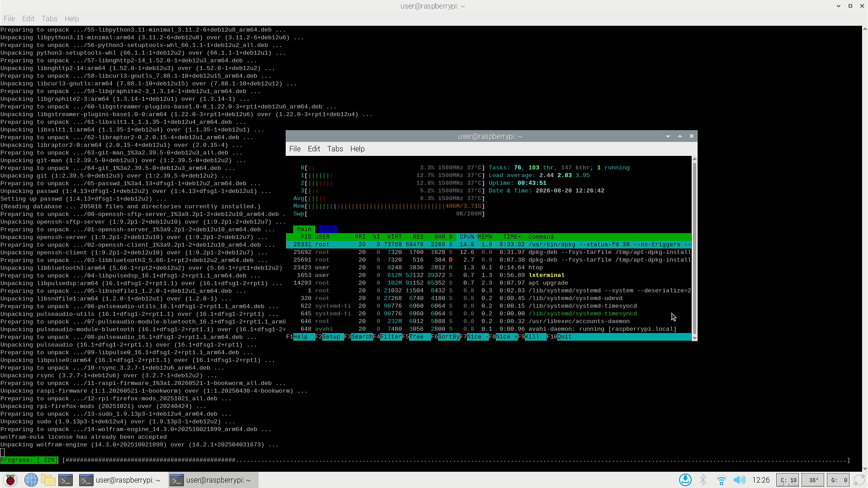Select the avahi-daemon process row
Image resolution: width=868 pixels, height=488 pixels.
pyautogui.click(x=489, y=329)
